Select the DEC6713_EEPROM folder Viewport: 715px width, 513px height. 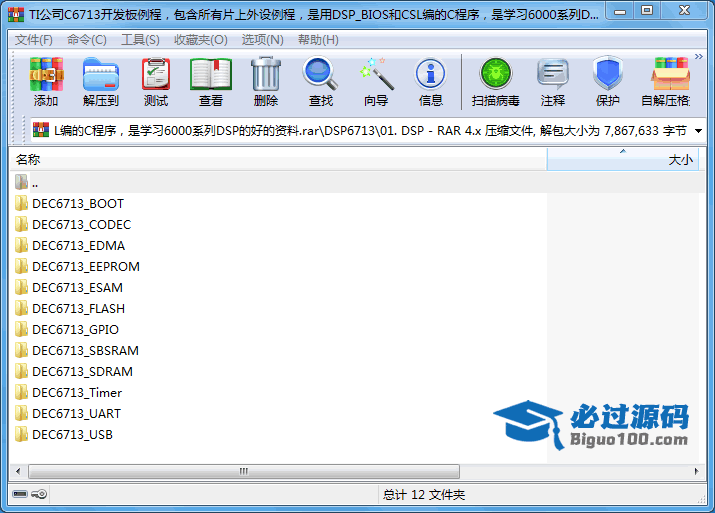coord(86,266)
